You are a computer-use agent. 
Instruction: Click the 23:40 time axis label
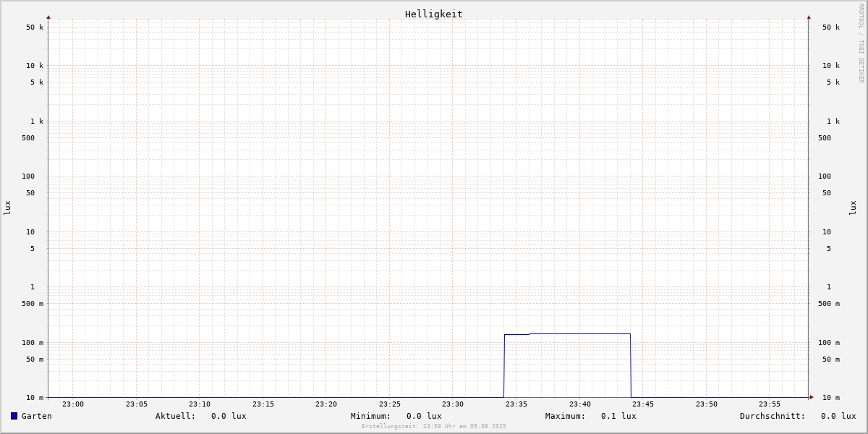point(580,404)
